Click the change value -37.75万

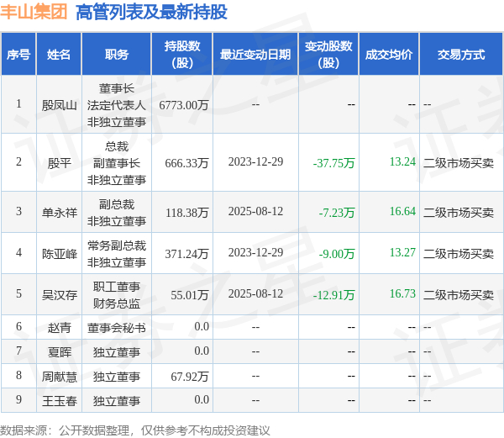click(333, 163)
